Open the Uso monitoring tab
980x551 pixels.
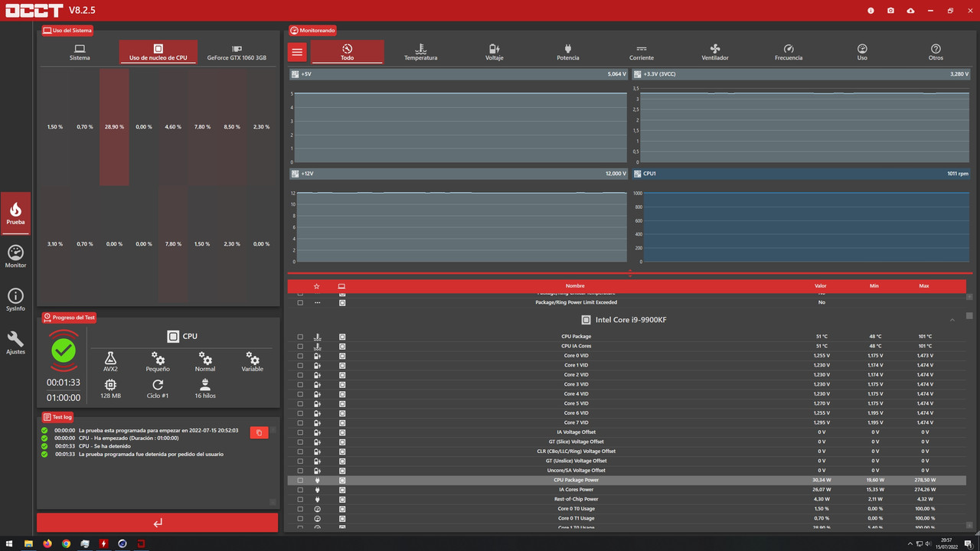tap(862, 52)
